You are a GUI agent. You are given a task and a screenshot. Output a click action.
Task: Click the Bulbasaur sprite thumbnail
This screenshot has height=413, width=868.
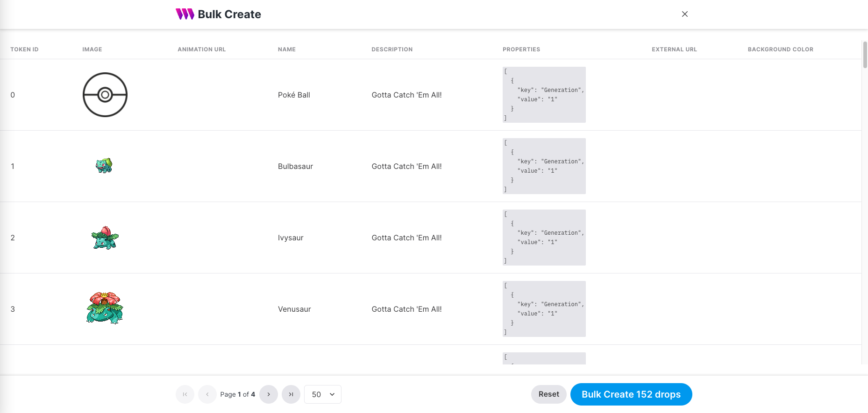[104, 166]
